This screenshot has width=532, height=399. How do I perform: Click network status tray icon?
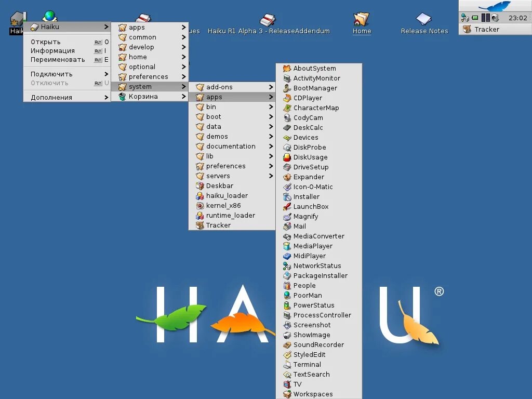pyautogui.click(x=465, y=18)
